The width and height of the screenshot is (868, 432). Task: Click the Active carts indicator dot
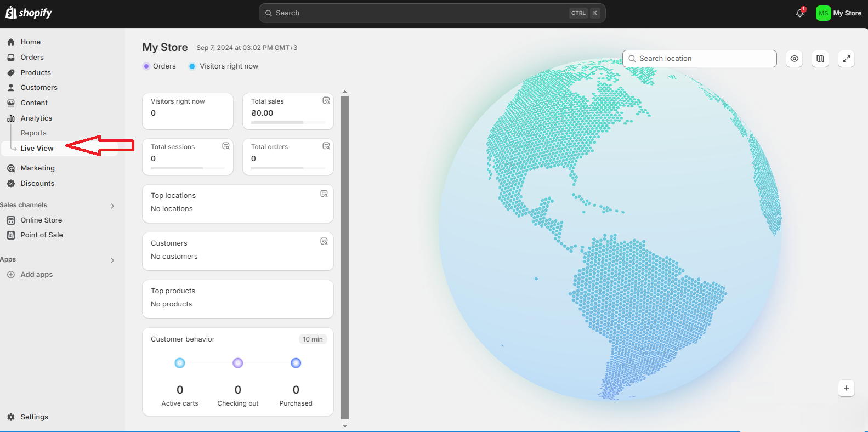180,363
